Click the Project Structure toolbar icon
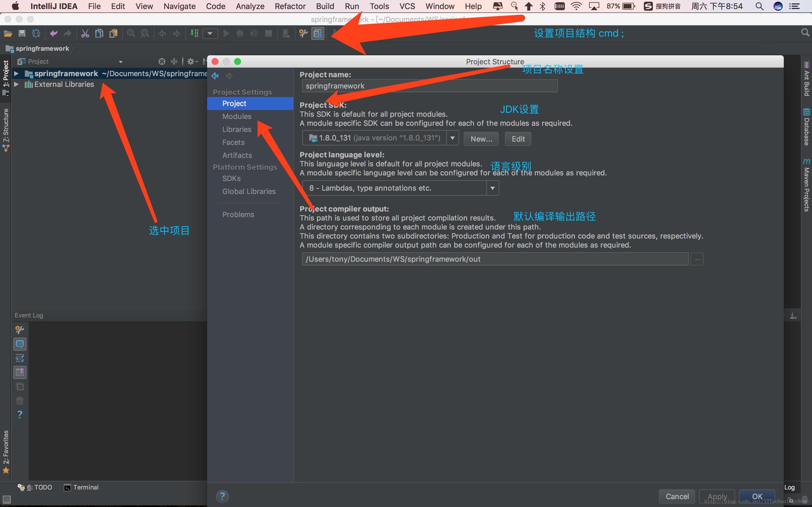The height and width of the screenshot is (507, 812). click(x=317, y=33)
